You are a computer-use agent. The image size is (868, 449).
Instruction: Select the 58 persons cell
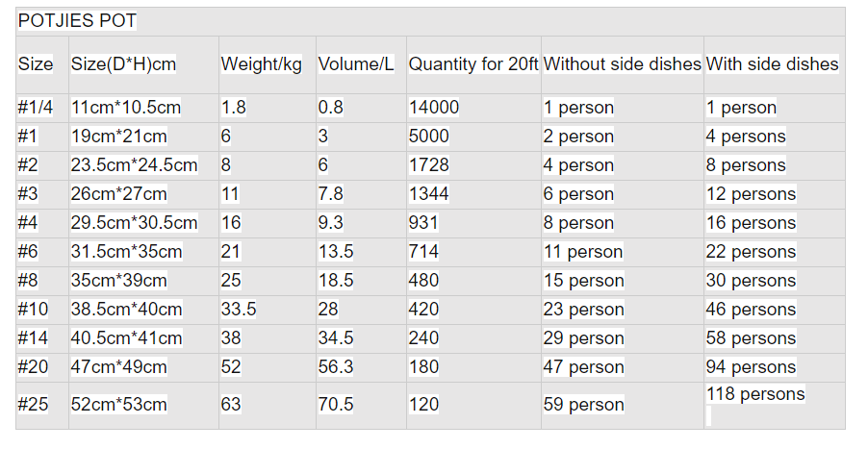[751, 338]
